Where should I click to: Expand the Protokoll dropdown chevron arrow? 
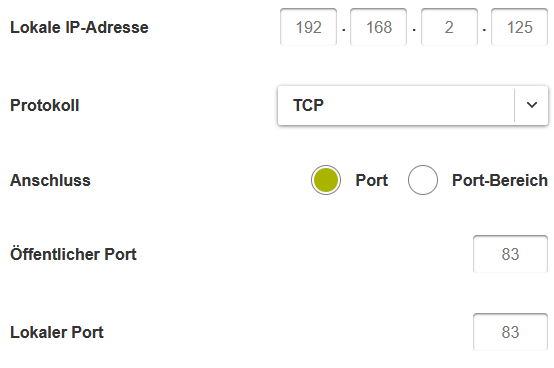coord(531,105)
